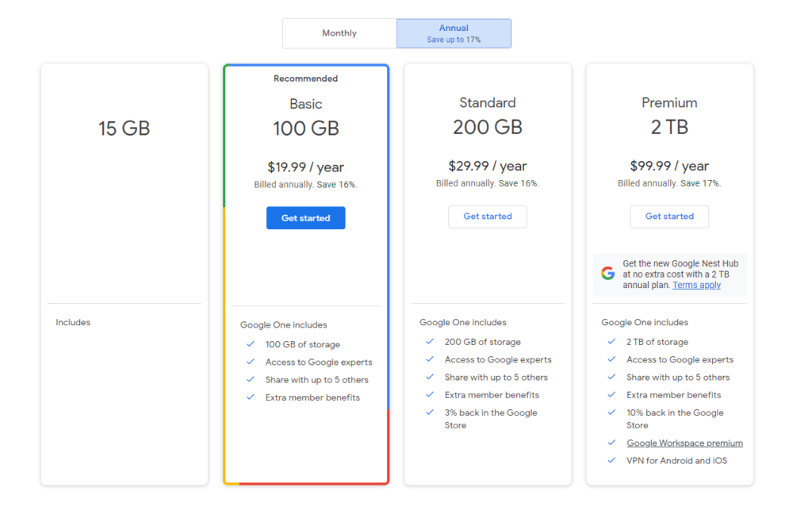Click the Google "G" logo in the Nest Hub banner
The image size is (812, 518).
(607, 273)
